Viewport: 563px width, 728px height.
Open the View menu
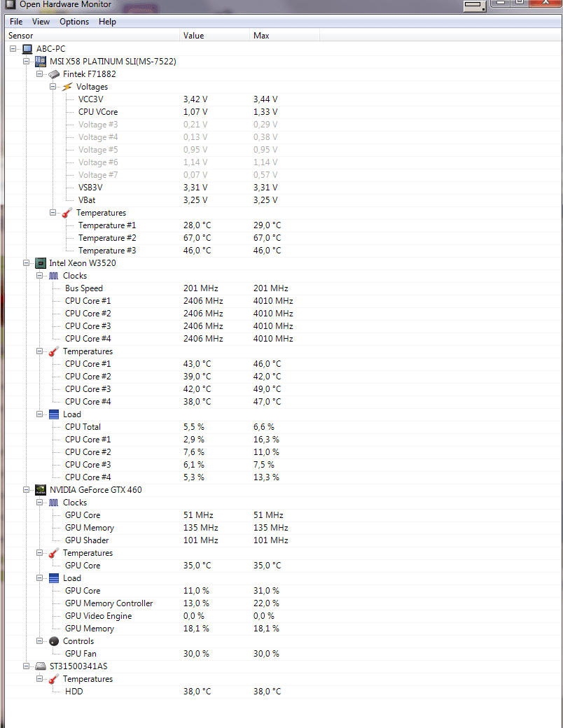coord(41,22)
